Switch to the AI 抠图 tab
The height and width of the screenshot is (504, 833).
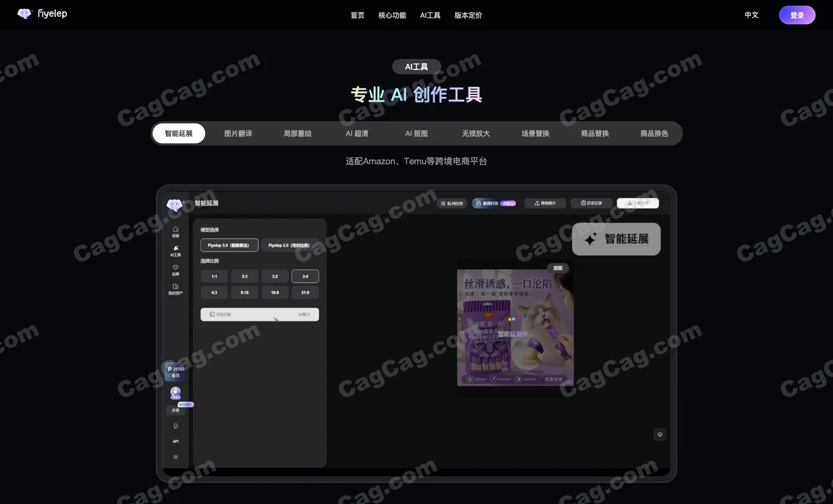pyautogui.click(x=416, y=133)
